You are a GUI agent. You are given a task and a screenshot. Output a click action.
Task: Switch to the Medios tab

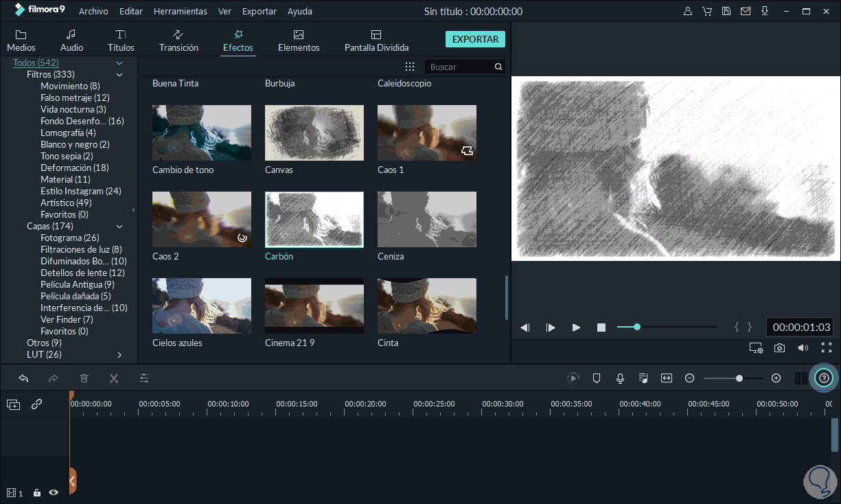(x=21, y=39)
